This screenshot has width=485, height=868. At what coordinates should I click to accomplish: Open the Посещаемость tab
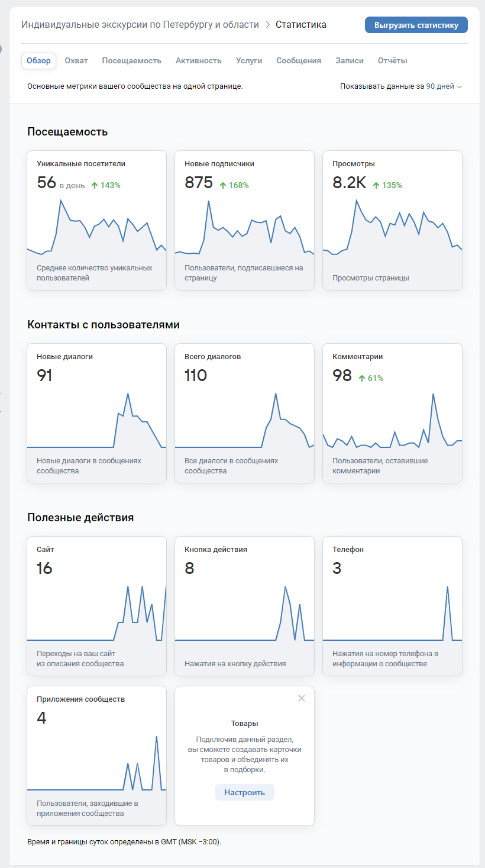click(131, 60)
